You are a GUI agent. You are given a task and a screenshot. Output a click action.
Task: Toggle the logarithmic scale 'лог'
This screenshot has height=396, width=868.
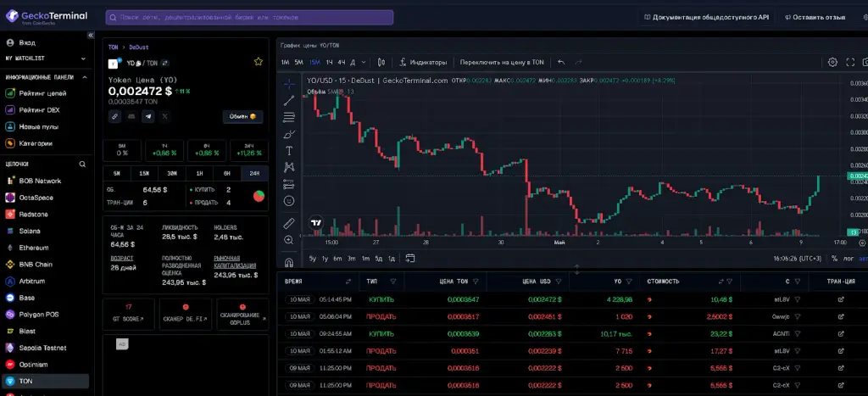click(x=848, y=258)
